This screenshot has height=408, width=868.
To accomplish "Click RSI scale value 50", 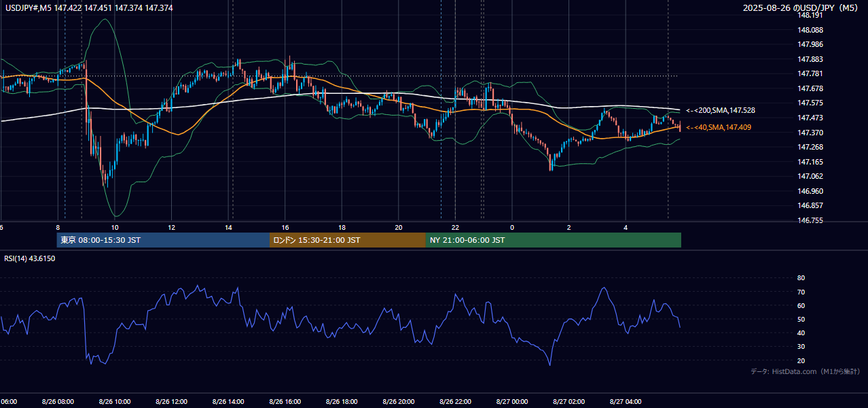I will (x=801, y=319).
